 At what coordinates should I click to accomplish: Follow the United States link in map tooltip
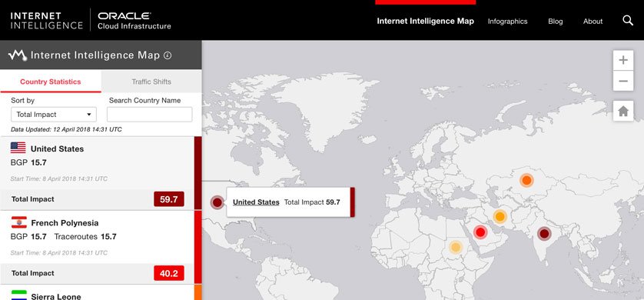(x=256, y=202)
